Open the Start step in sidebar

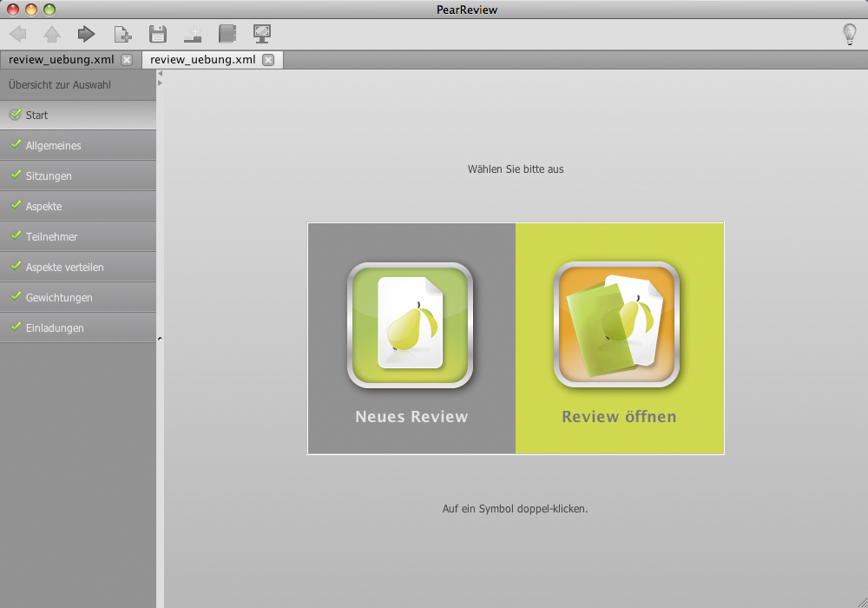78,116
